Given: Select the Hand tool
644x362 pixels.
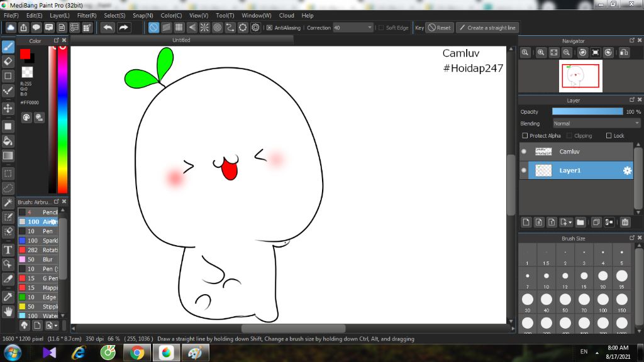Looking at the screenshot, I should tap(8, 312).
